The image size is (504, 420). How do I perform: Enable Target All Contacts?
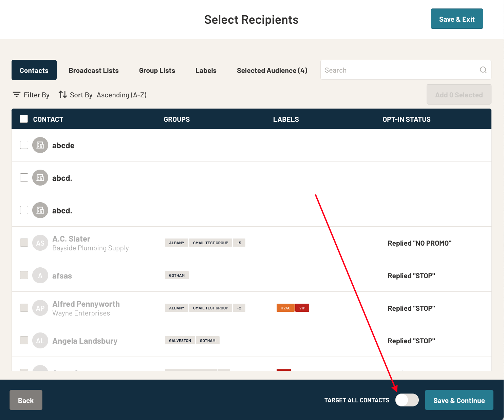[407, 400]
